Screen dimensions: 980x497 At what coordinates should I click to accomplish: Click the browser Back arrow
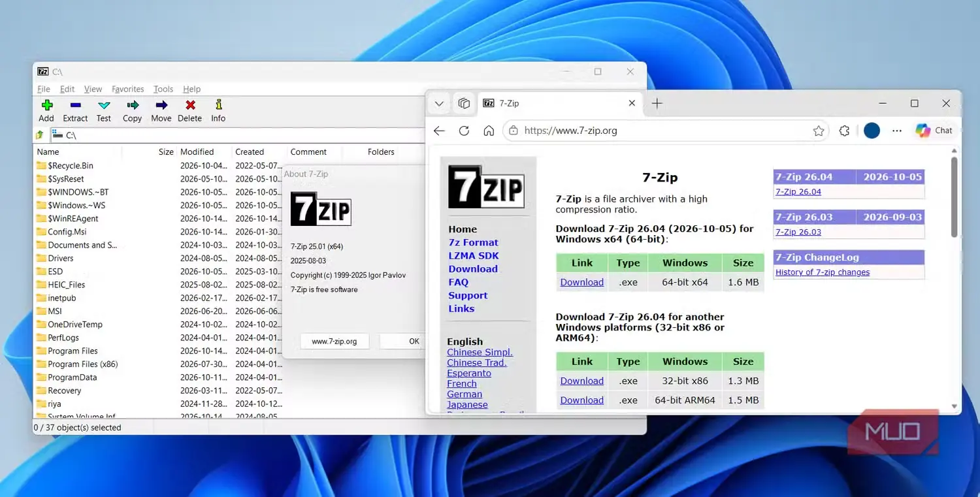coord(439,131)
